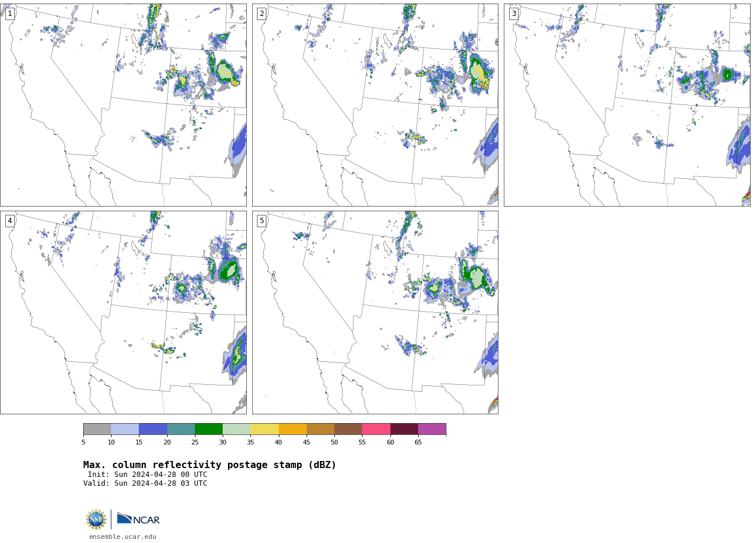756x543 pixels.
Task: Open ensemble member 1 reflectivity map
Action: click(x=123, y=105)
